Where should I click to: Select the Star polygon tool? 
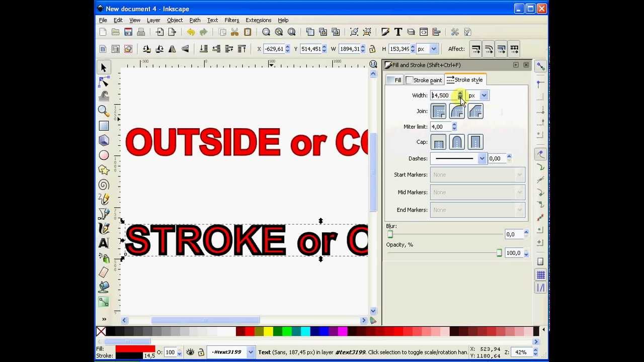tap(104, 170)
